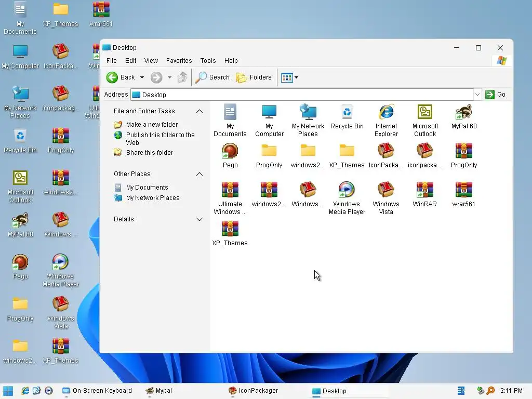The image size is (532, 399).
Task: Toggle the Folders pane button
Action: point(254,77)
